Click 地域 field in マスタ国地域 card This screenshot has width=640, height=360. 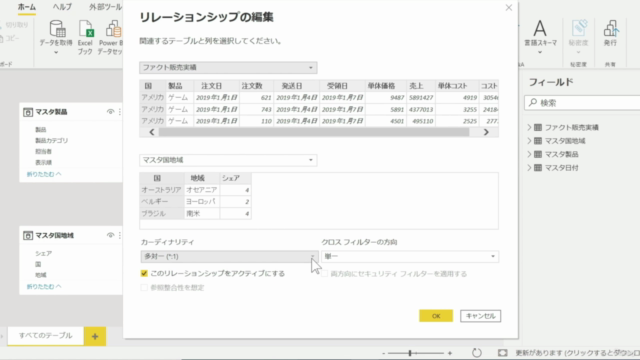[x=40, y=275]
